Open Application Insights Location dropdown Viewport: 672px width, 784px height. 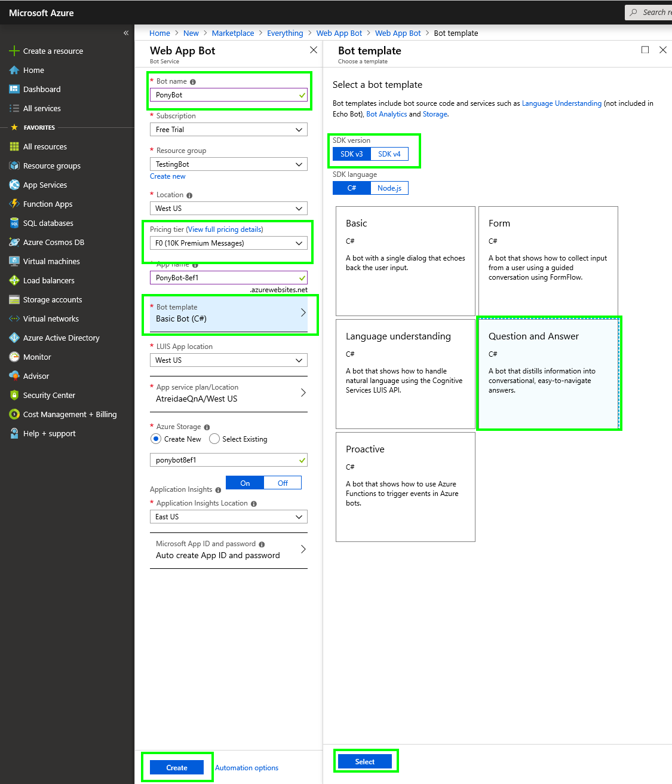[229, 517]
